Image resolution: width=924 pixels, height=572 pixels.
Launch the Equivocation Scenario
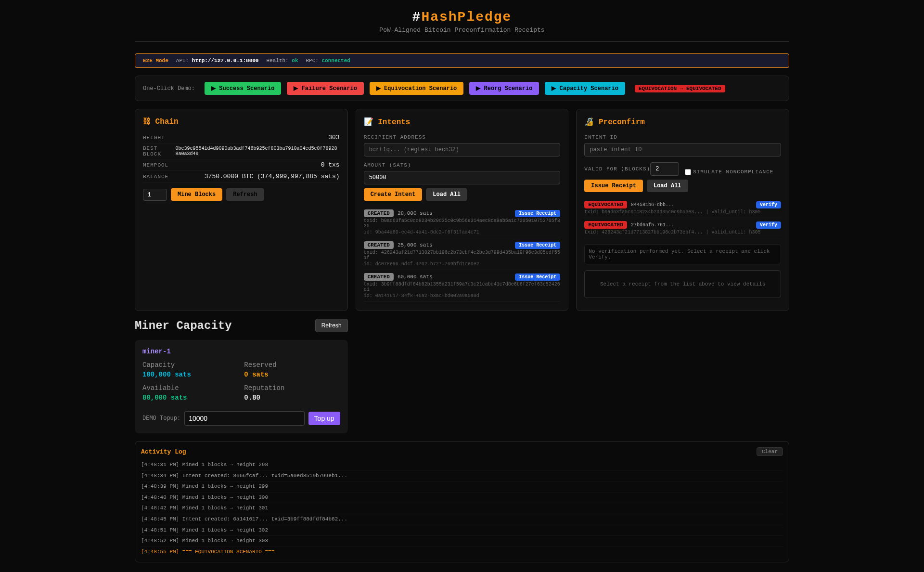click(x=416, y=89)
